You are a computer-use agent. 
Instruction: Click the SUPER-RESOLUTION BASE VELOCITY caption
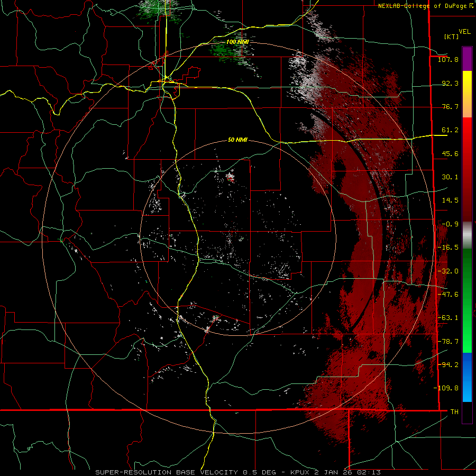tap(167, 472)
